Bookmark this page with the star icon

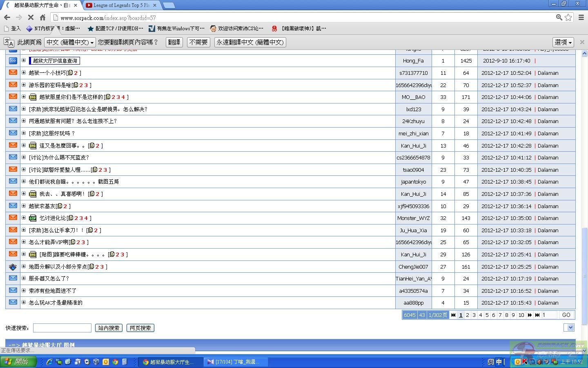pyautogui.click(x=568, y=18)
